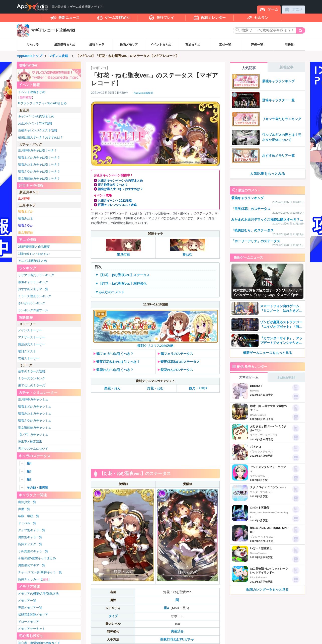The height and width of the screenshot is (644, 322).
Task: Open 「里見灯花」のステータス comment link
Action: [x=251, y=209]
